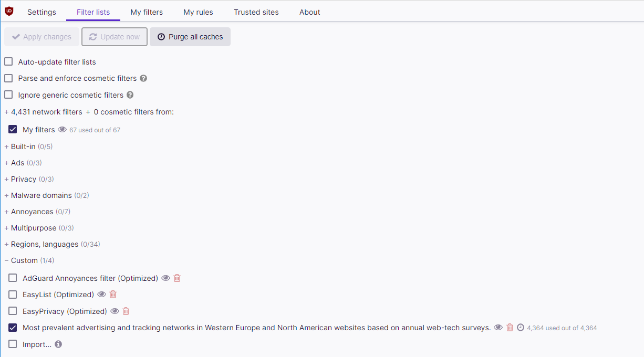Remove the EasyPrivacy (Optimized) list
This screenshot has height=357, width=644.
(x=126, y=311)
